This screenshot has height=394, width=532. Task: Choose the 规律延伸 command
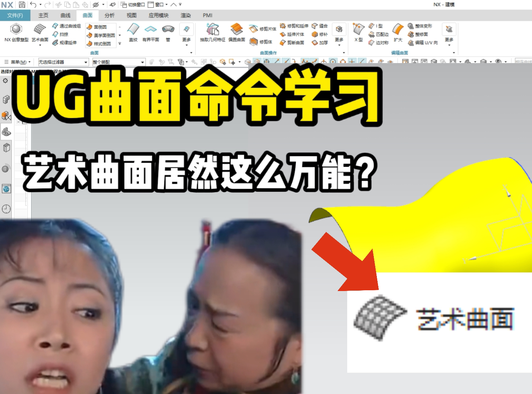coord(65,43)
